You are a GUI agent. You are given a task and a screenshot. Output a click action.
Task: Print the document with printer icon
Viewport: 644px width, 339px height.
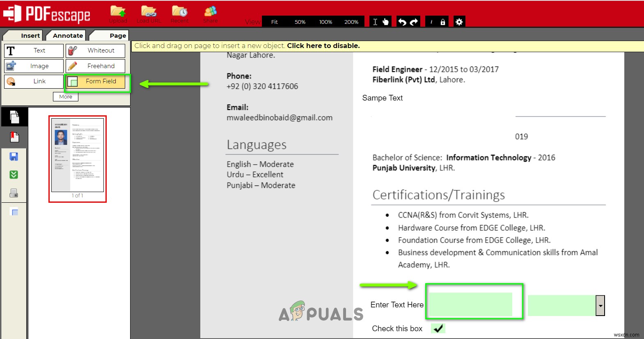pyautogui.click(x=14, y=193)
